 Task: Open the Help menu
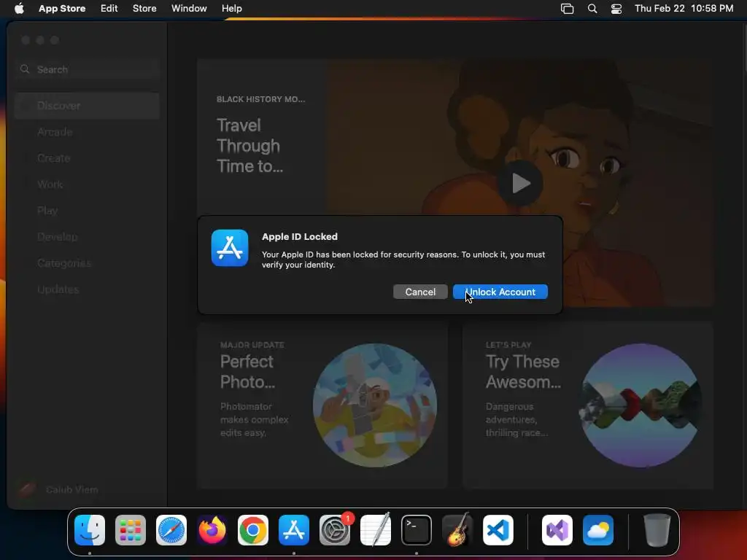tap(231, 8)
